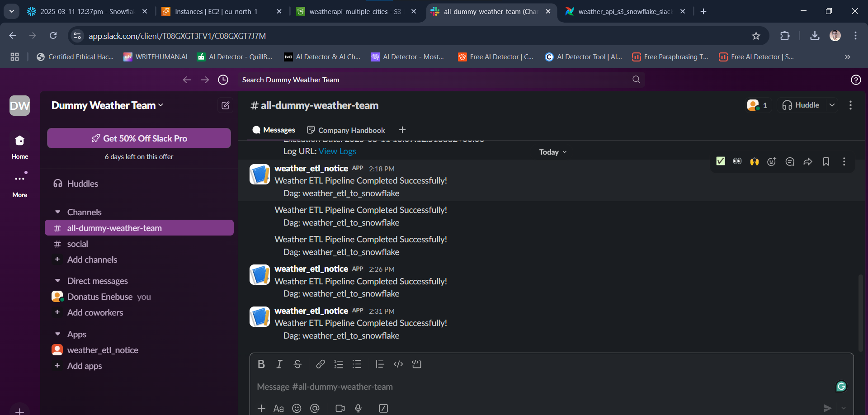Viewport: 868px width, 415px height.
Task: Record an audio clip with microphone
Action: pos(358,408)
